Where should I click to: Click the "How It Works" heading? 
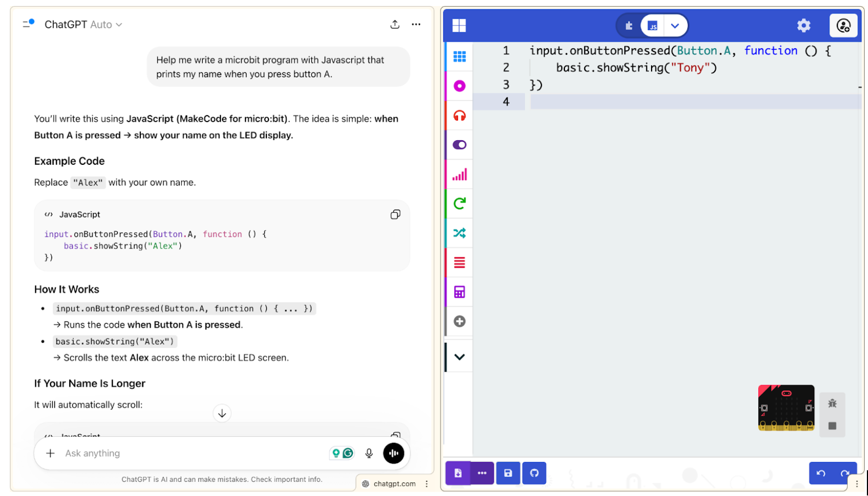[x=66, y=290]
